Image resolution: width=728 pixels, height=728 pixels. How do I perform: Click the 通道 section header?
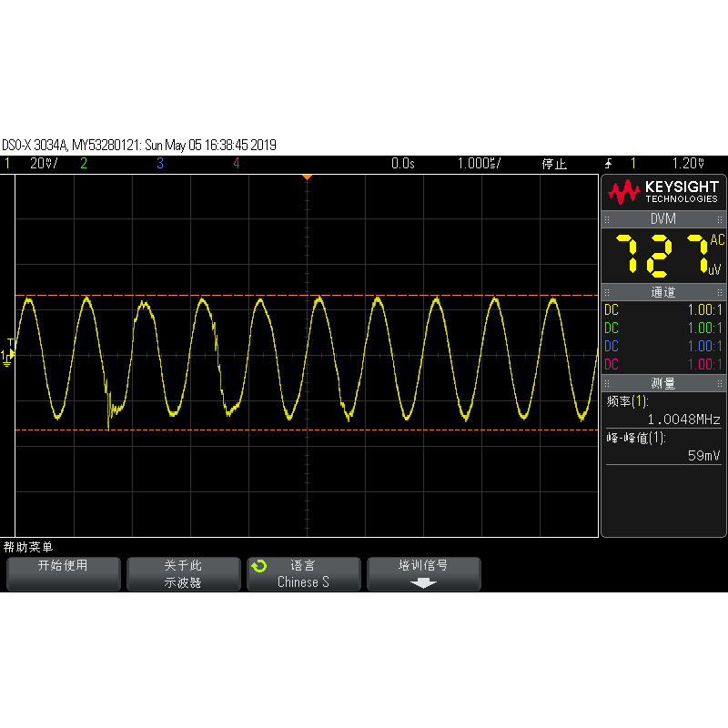point(663,292)
